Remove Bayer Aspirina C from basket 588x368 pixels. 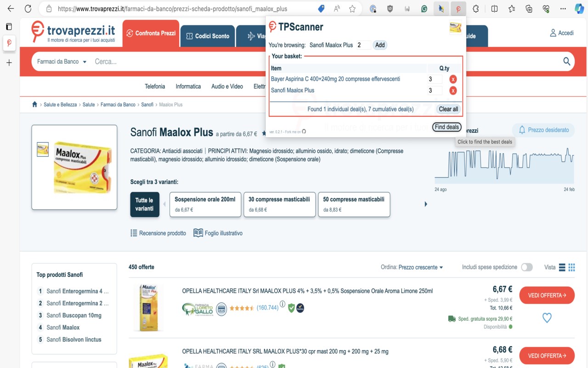pos(453,79)
